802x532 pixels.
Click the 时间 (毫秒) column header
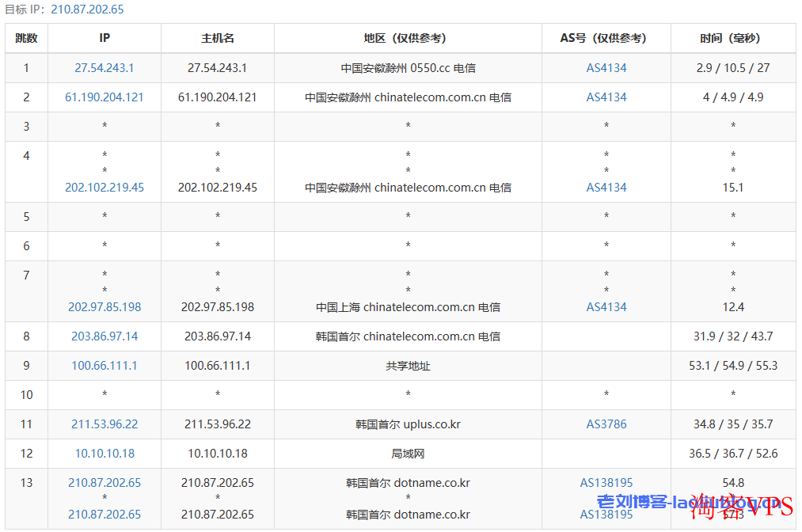[733, 38]
